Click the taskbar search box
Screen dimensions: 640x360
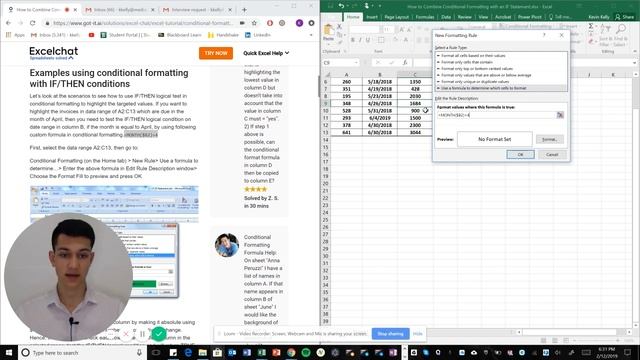click(x=82, y=352)
